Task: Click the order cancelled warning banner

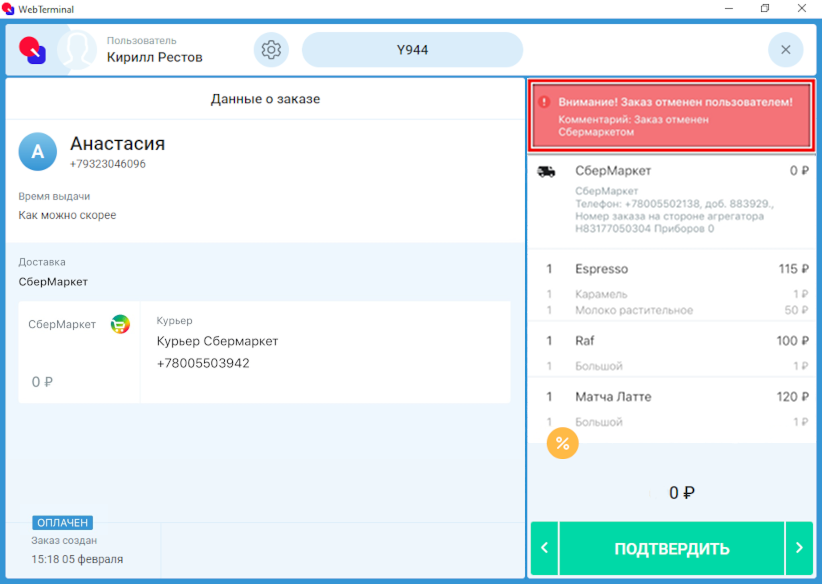Action: point(671,116)
